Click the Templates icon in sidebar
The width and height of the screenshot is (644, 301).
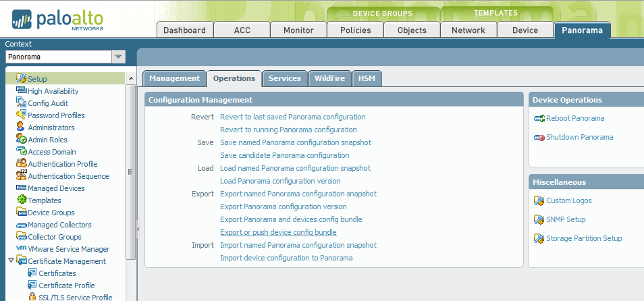point(22,200)
